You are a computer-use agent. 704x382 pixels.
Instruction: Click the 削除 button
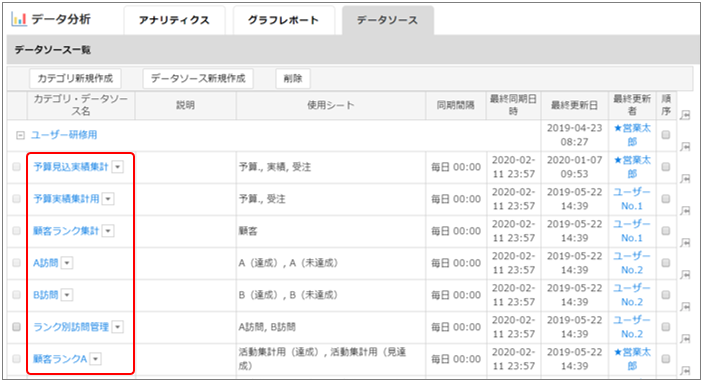click(x=293, y=79)
